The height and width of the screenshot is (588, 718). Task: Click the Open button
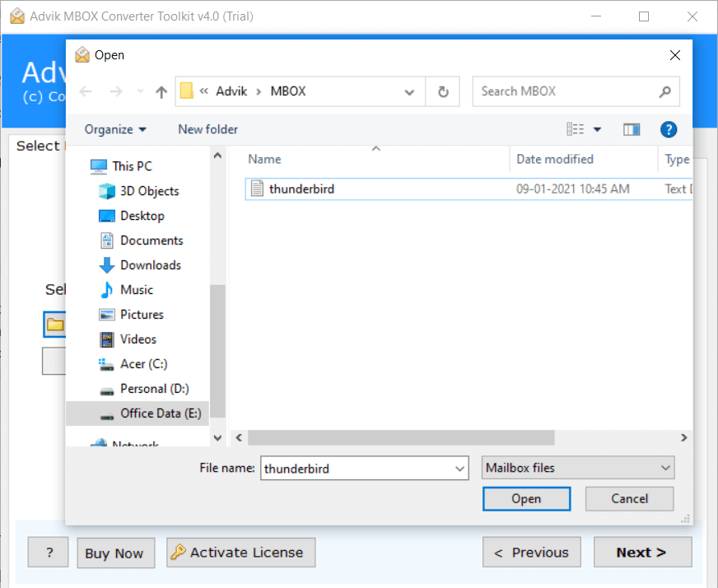coord(527,499)
